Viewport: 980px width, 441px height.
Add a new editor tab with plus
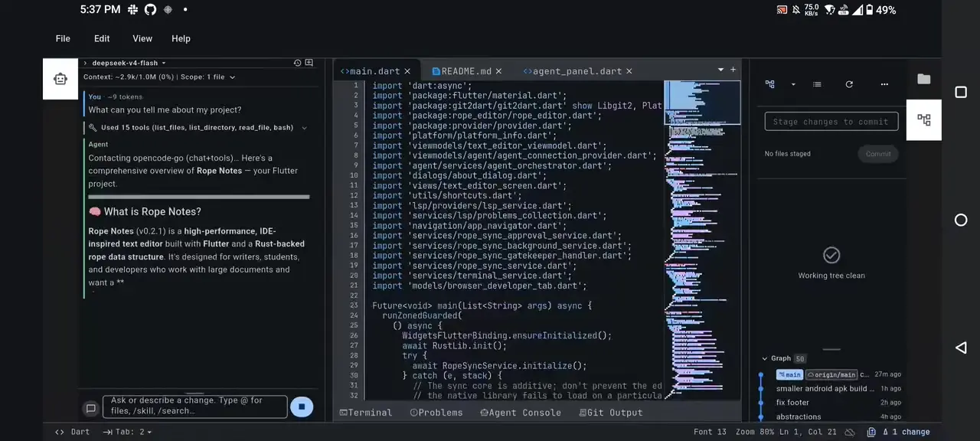pyautogui.click(x=733, y=70)
